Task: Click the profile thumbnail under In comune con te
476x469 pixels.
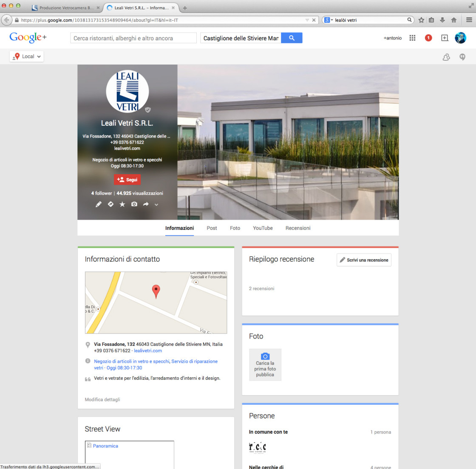Action: (x=258, y=447)
